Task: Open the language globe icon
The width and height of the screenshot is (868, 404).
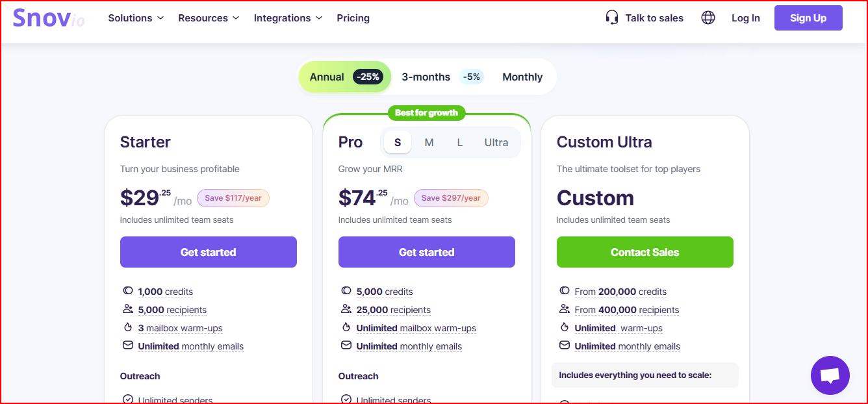Action: click(708, 18)
